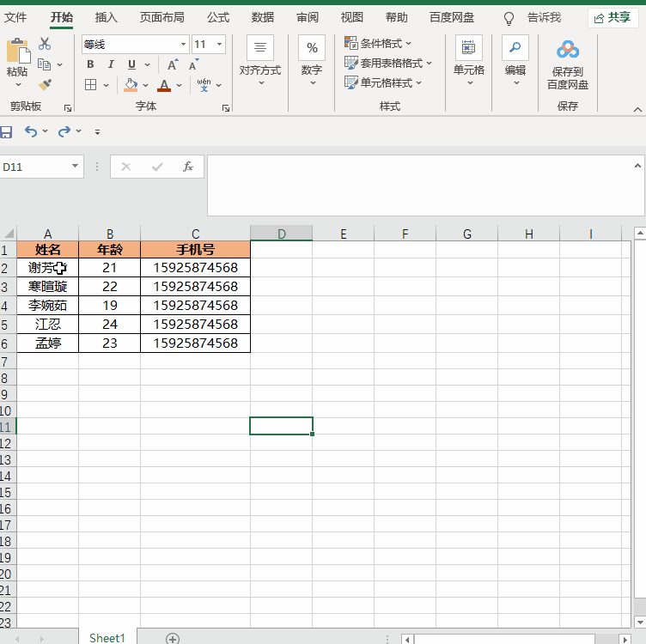Select the Format Painter brush

click(45, 84)
